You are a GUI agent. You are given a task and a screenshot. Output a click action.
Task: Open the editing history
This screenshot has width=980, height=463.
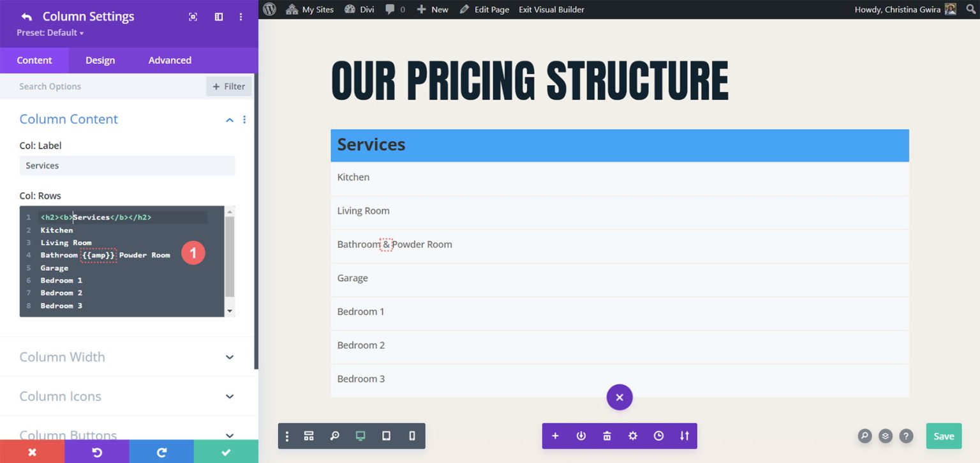(658, 436)
